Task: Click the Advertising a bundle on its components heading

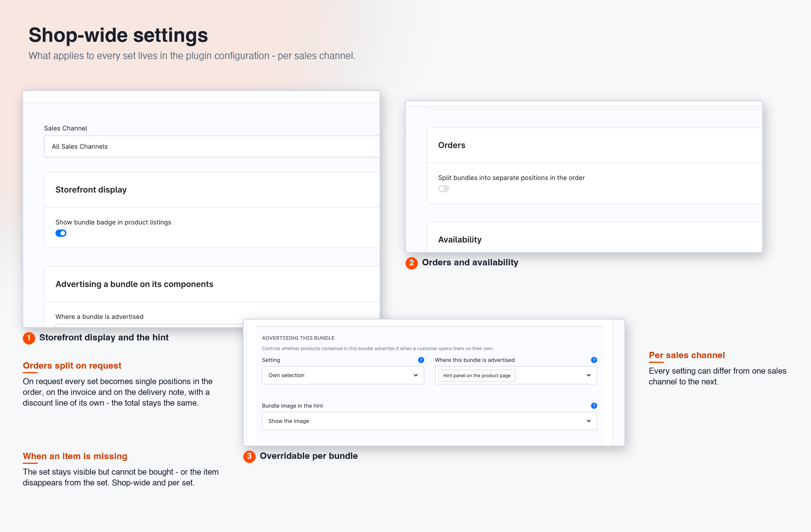Action: [134, 284]
